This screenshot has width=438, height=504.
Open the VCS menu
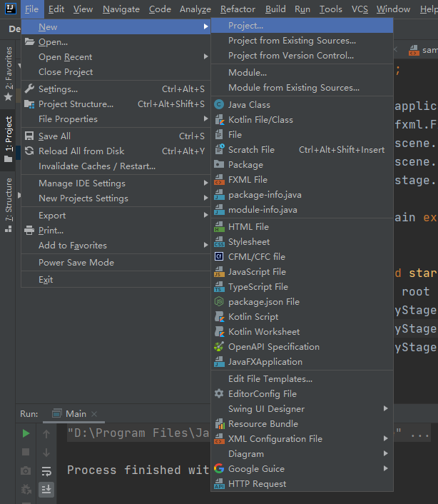360,9
